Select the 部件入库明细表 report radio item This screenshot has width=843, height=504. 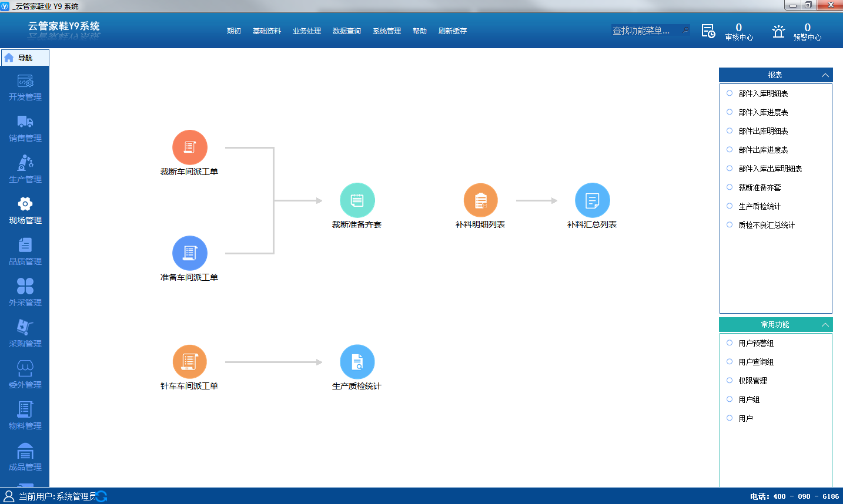coord(730,93)
